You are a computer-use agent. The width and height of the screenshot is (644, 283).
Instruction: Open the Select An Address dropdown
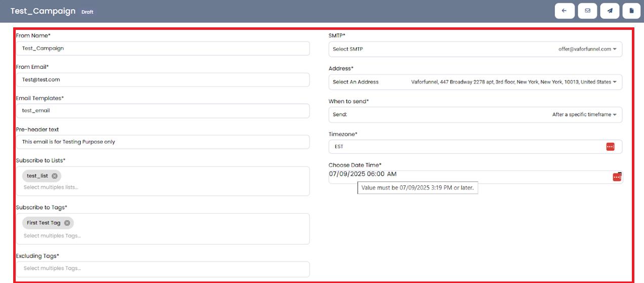[475, 82]
